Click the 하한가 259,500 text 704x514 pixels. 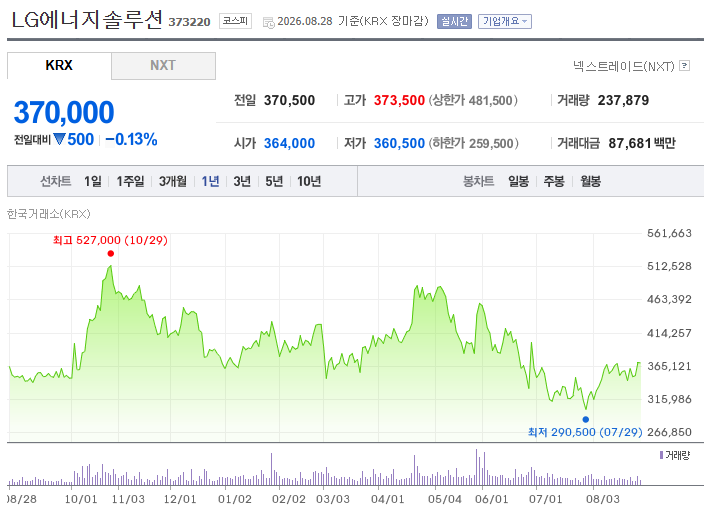474,143
